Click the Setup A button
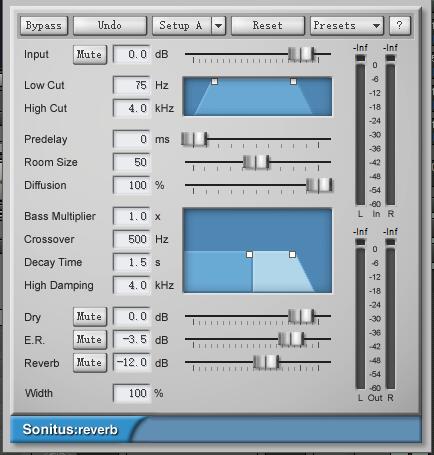 point(182,26)
